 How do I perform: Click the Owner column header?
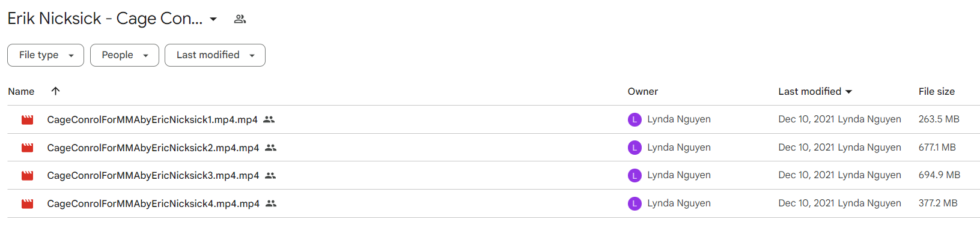click(x=642, y=91)
